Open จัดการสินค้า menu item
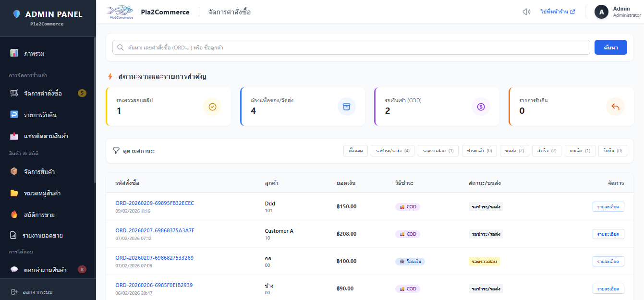This screenshot has height=300, width=644. [x=48, y=171]
